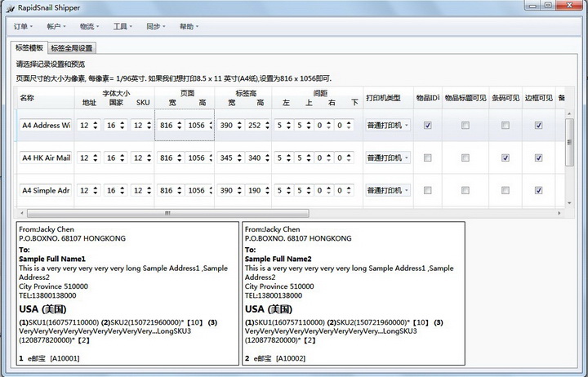
Task: Toggle 边框可见 checkbox for A4 Simple Adr row
Action: click(x=538, y=190)
